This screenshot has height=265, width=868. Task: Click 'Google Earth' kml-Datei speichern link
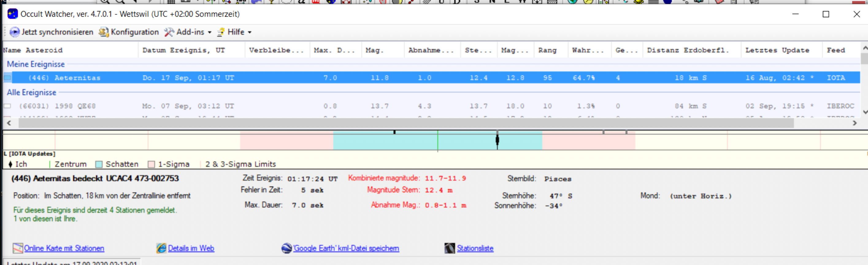click(346, 248)
